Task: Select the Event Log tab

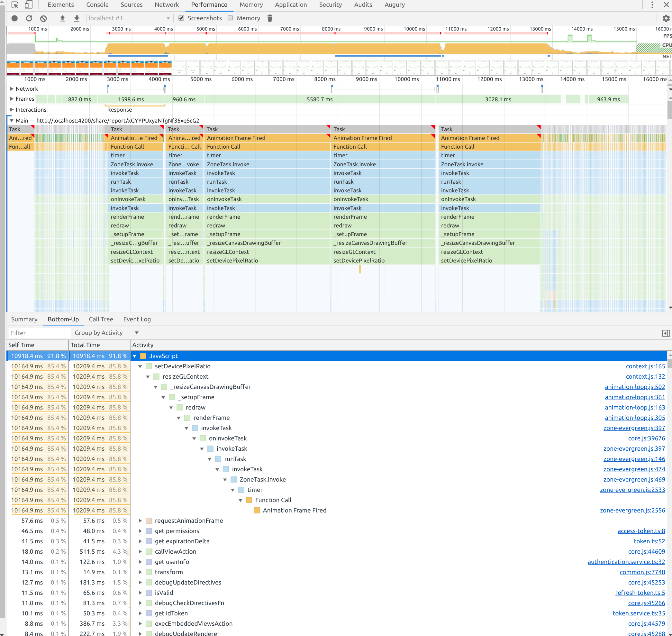Action: click(137, 319)
